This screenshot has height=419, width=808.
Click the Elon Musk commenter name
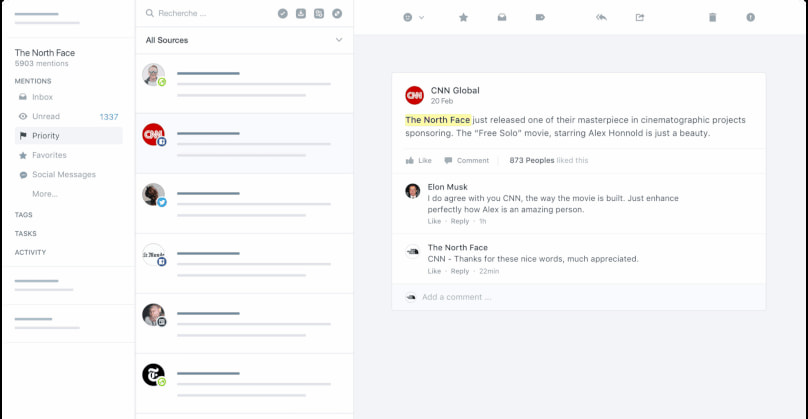pos(447,187)
